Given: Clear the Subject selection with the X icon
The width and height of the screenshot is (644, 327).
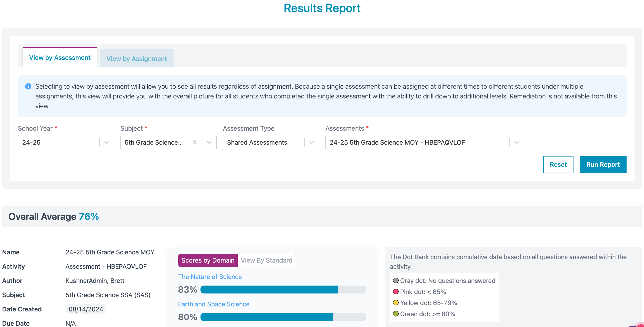Looking at the screenshot, I should click(195, 142).
